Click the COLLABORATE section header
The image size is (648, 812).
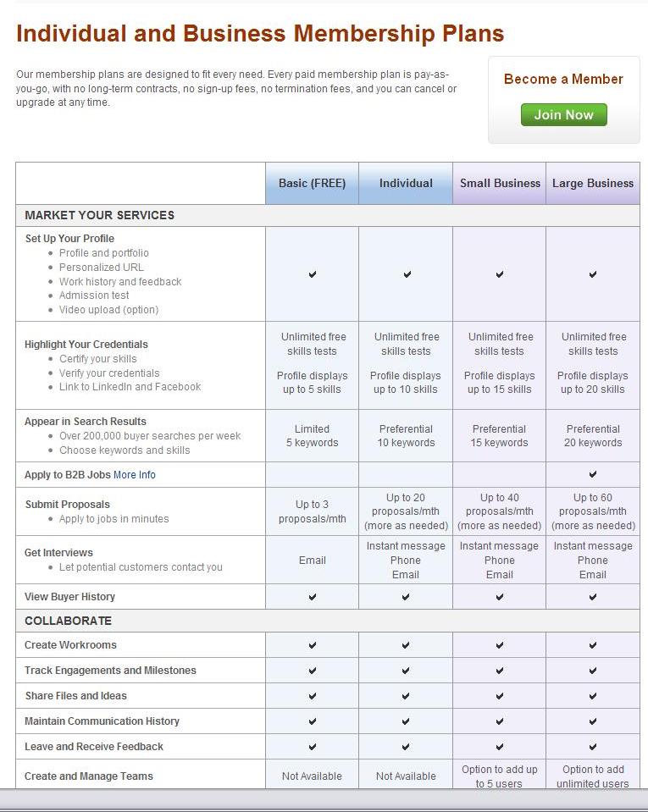(68, 621)
